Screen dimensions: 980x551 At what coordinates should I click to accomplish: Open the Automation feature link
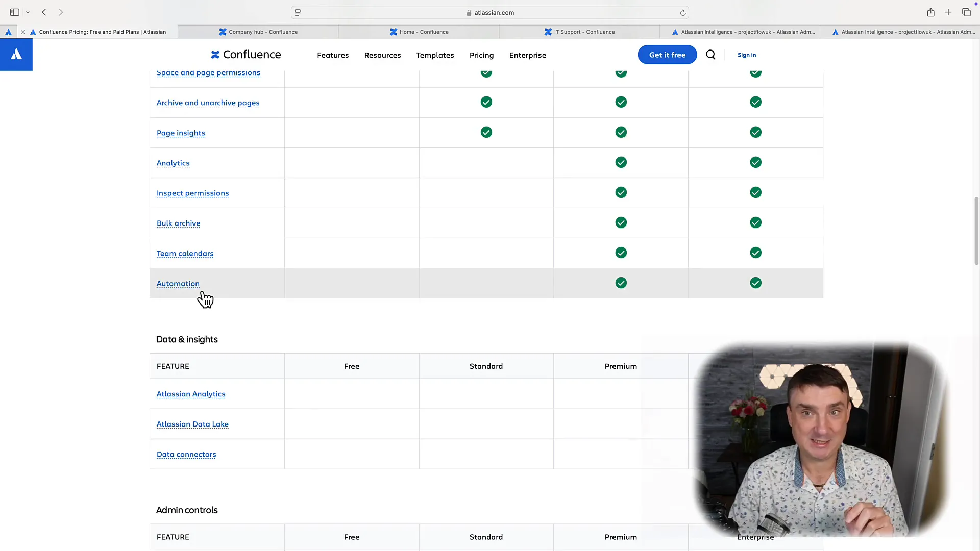point(178,283)
